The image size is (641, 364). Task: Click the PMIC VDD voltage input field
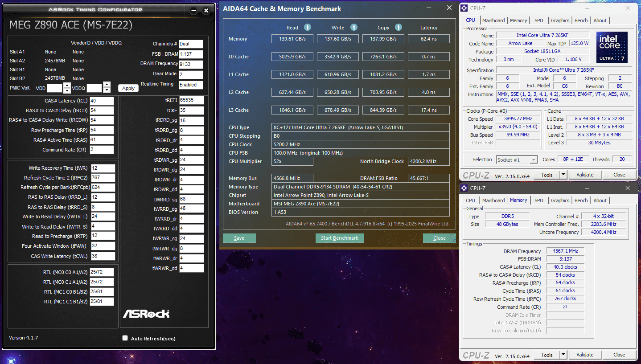(x=55, y=88)
